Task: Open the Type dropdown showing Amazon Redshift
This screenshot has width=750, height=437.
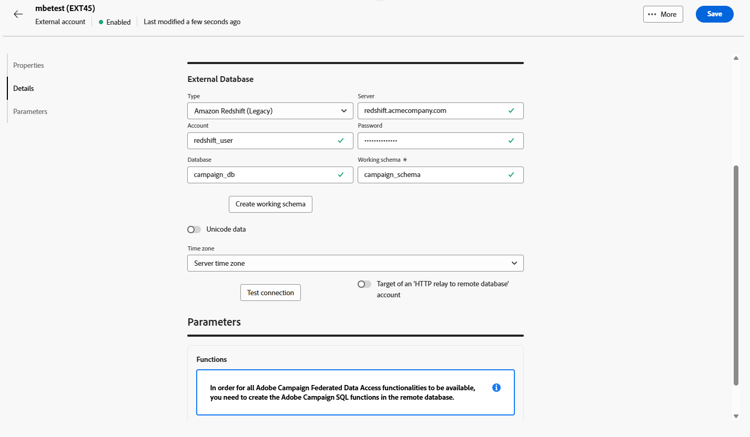Action: click(x=270, y=111)
